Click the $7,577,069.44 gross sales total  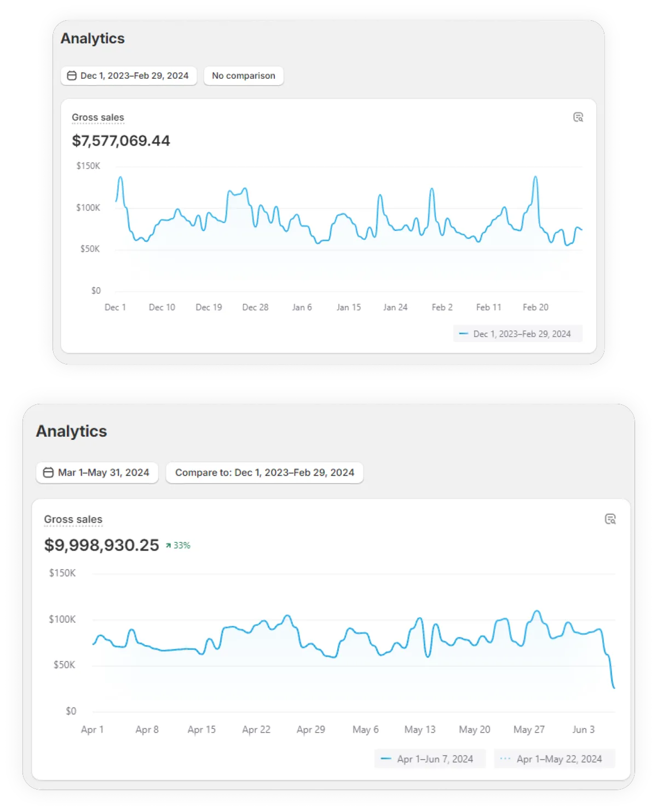[121, 141]
